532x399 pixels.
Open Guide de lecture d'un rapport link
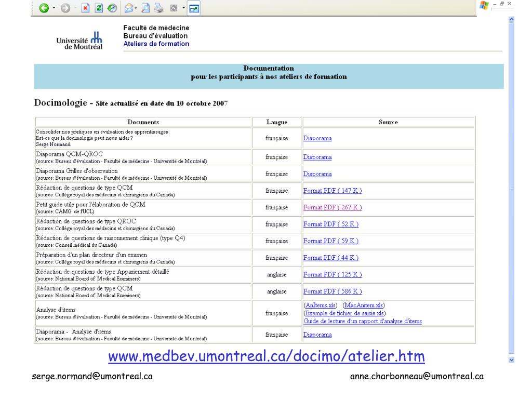[362, 321]
